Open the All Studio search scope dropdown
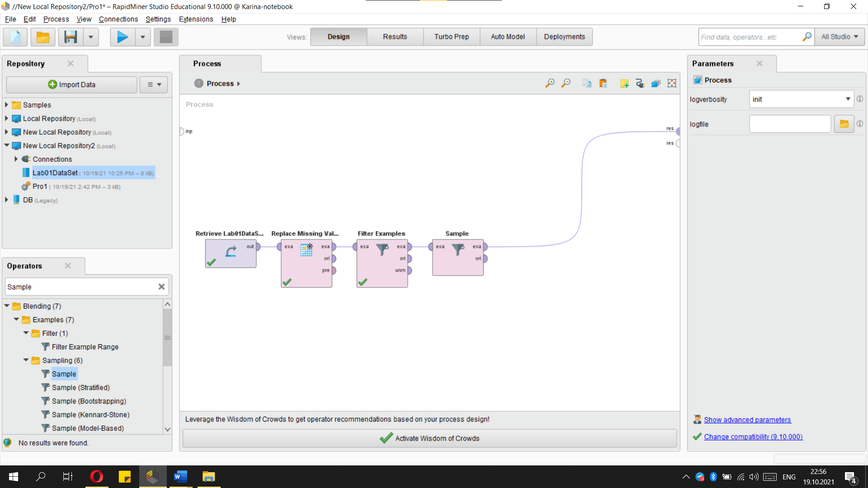Screen dimensions: 868x488 [x=840, y=37]
